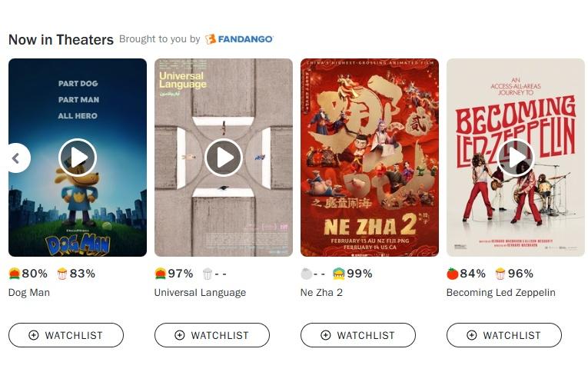This screenshot has height=372, width=588.
Task: Play the Dog Man trailer
Action: (78, 158)
